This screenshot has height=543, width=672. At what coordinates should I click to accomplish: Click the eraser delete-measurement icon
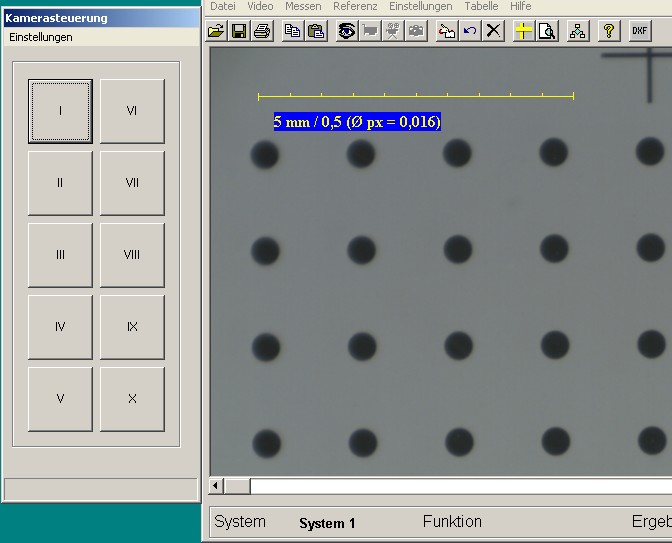(447, 31)
